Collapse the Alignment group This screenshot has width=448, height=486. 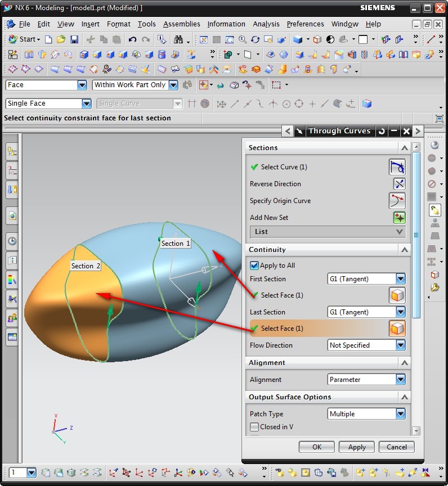[404, 363]
